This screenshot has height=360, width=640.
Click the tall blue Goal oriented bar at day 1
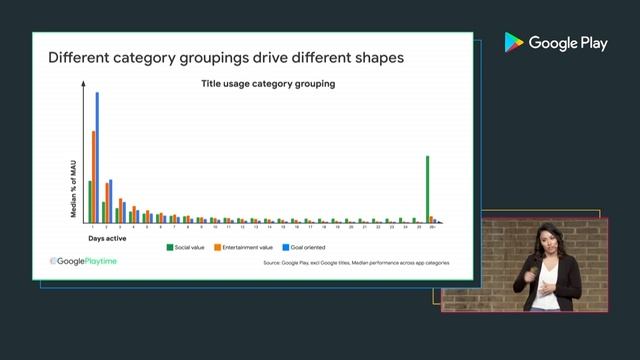click(x=97, y=158)
